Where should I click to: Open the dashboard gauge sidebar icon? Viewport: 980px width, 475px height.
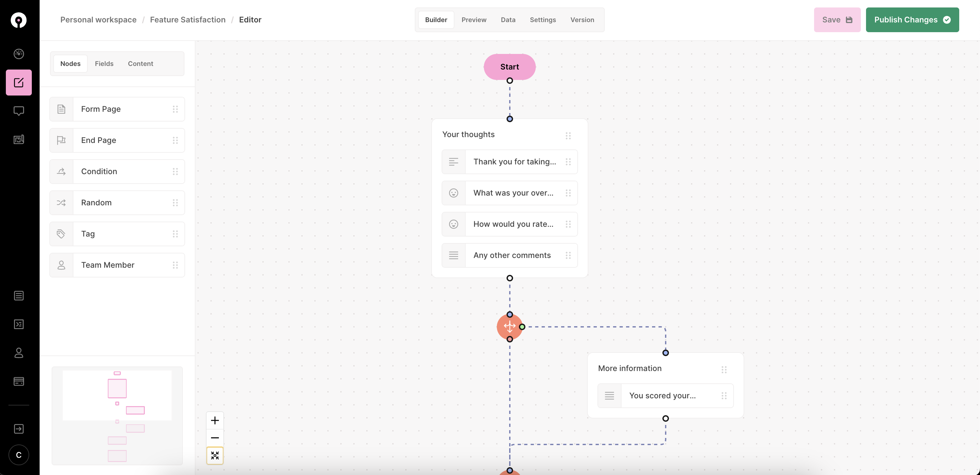pyautogui.click(x=19, y=54)
